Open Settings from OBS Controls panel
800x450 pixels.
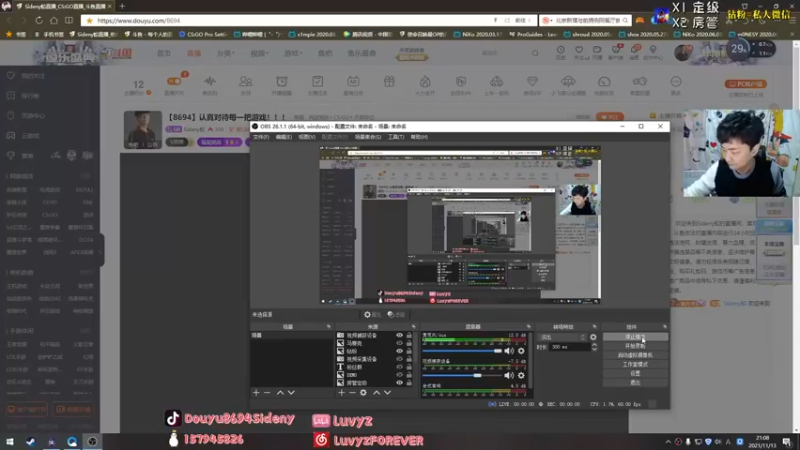click(635, 373)
